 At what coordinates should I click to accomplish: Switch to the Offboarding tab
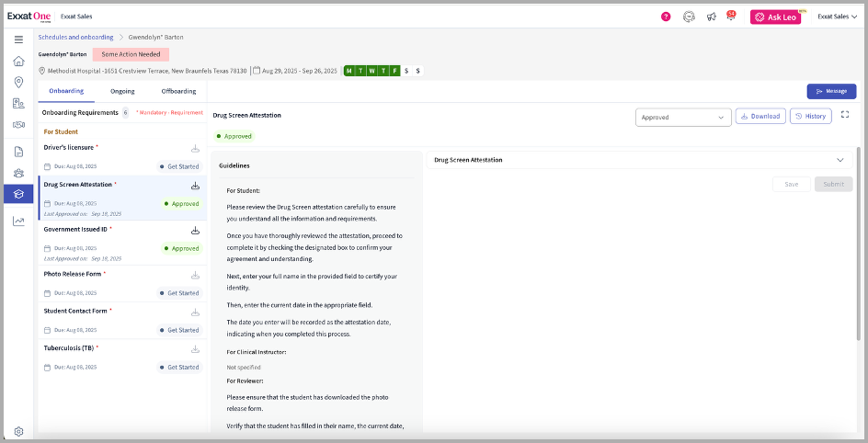178,91
